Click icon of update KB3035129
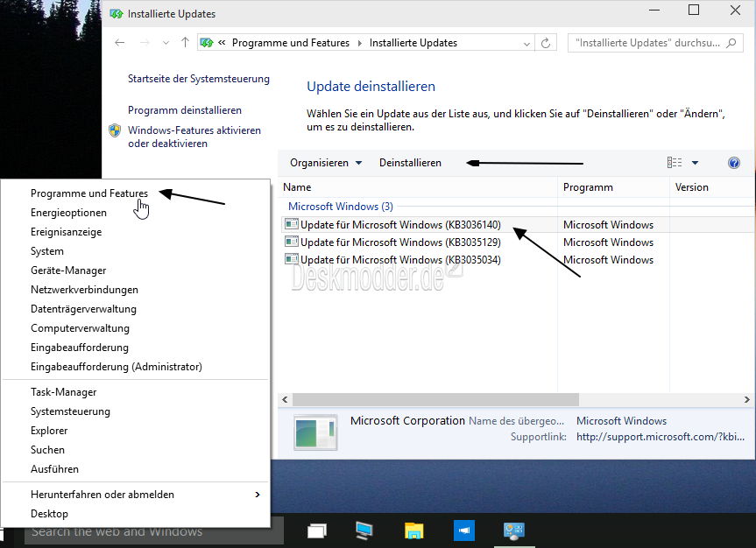The height and width of the screenshot is (548, 756). (x=291, y=241)
